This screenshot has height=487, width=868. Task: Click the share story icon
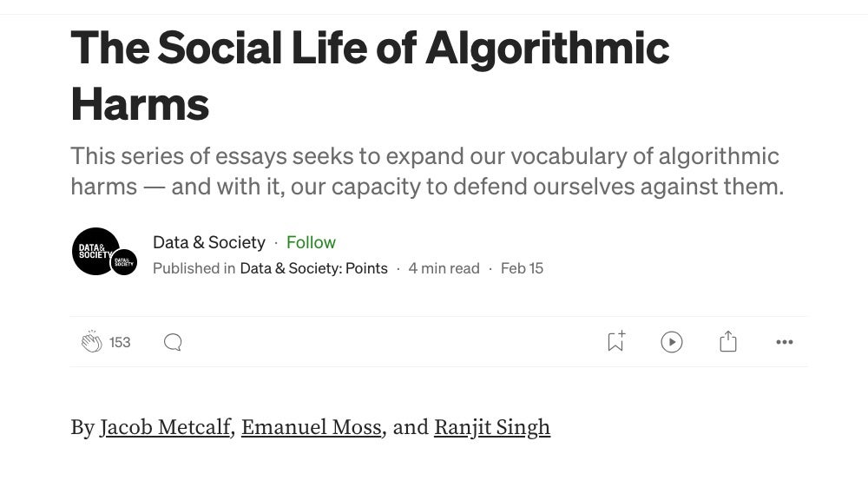pyautogui.click(x=728, y=342)
